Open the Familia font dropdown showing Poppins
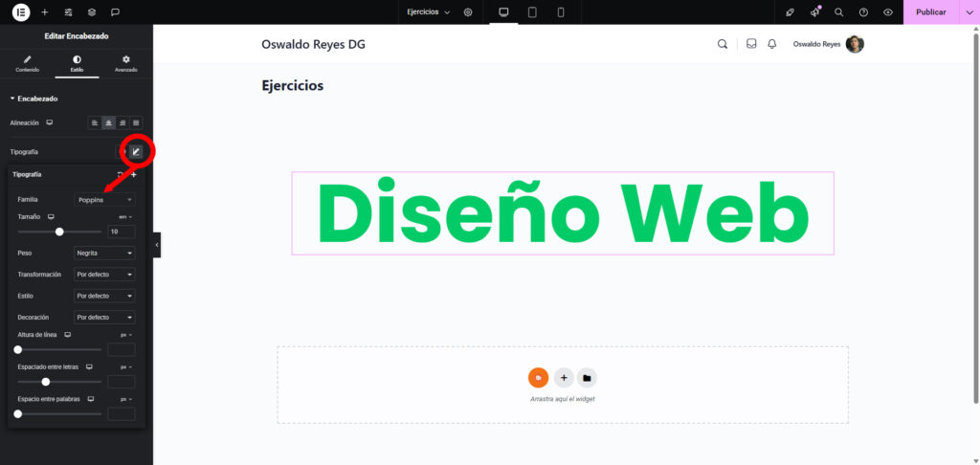 [104, 199]
